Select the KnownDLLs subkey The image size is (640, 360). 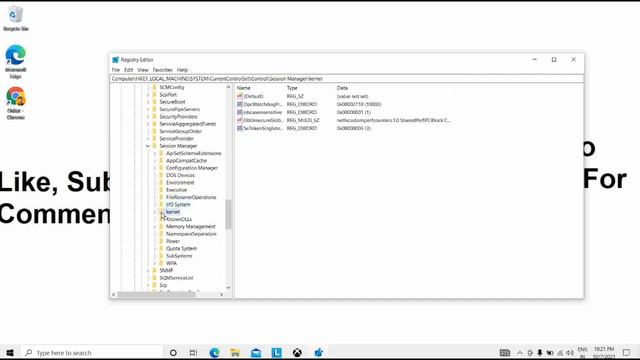click(179, 219)
